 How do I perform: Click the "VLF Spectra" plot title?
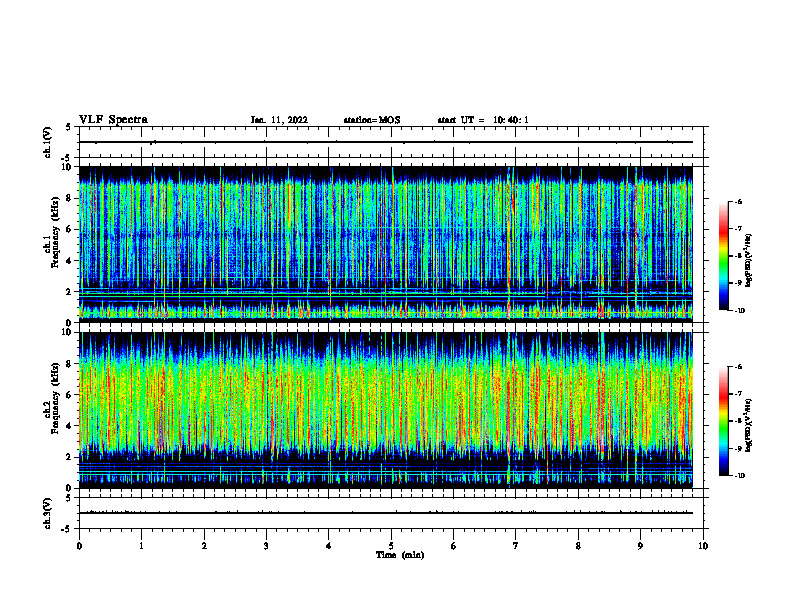point(113,120)
